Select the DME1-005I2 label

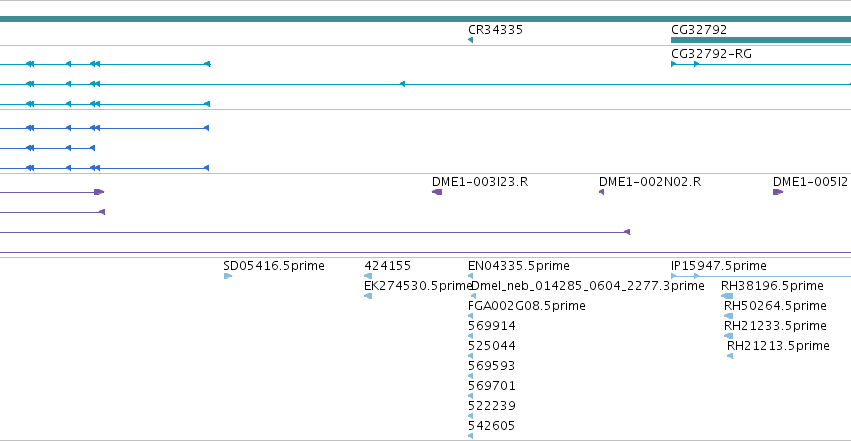[x=810, y=182]
